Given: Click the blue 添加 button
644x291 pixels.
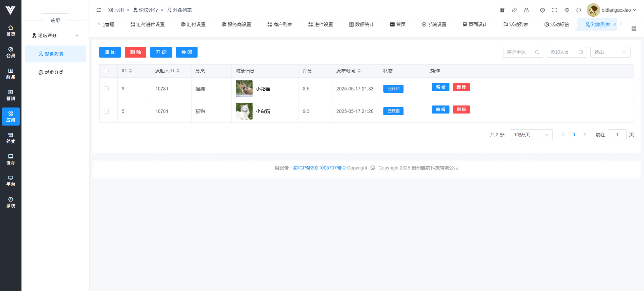Looking at the screenshot, I should [x=110, y=52].
